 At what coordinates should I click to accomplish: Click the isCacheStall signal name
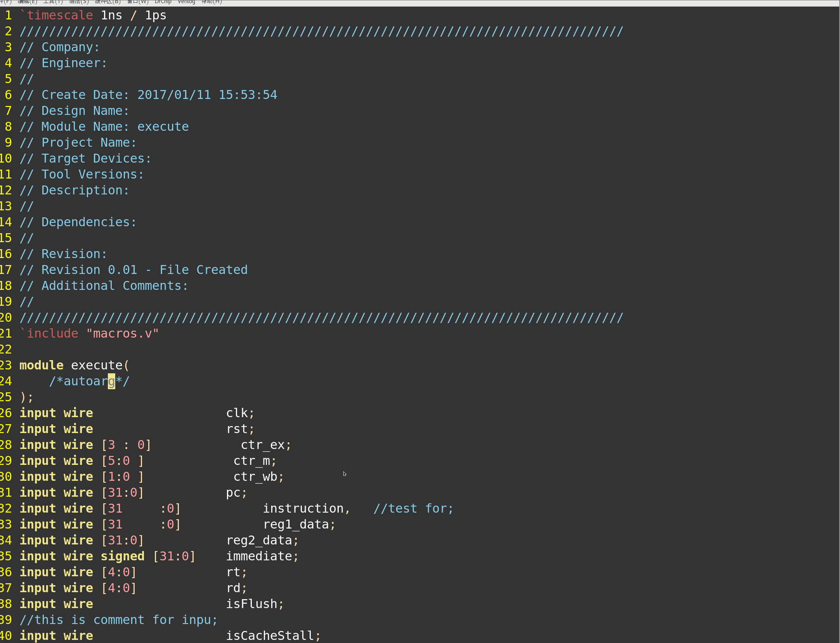pyautogui.click(x=271, y=635)
